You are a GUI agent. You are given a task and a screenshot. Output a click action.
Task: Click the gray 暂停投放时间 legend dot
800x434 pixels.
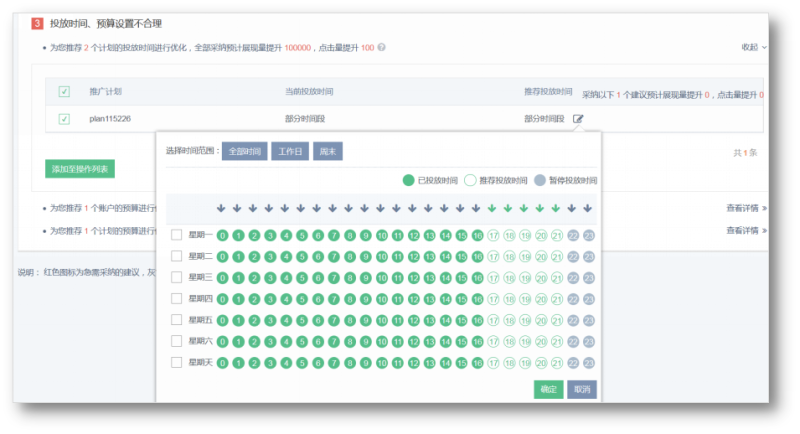540,180
